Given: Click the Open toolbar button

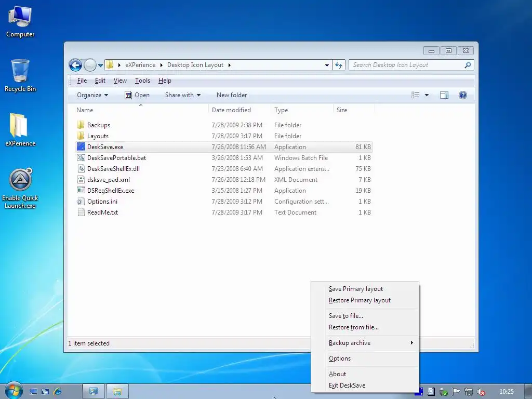Looking at the screenshot, I should [137, 95].
